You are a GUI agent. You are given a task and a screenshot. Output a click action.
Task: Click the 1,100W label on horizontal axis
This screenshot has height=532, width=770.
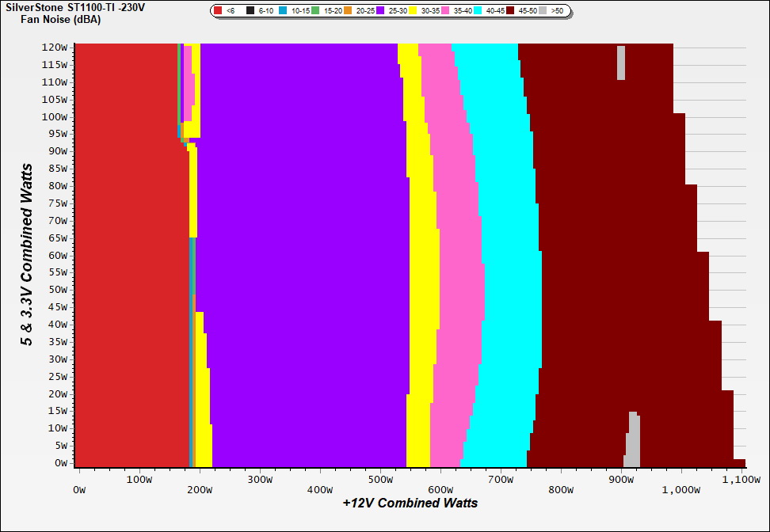point(741,479)
